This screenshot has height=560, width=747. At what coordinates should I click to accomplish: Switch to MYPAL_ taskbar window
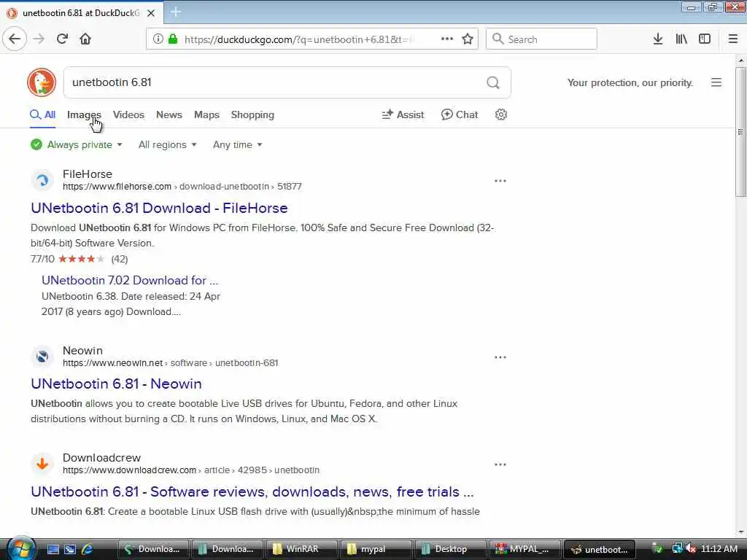pos(525,549)
